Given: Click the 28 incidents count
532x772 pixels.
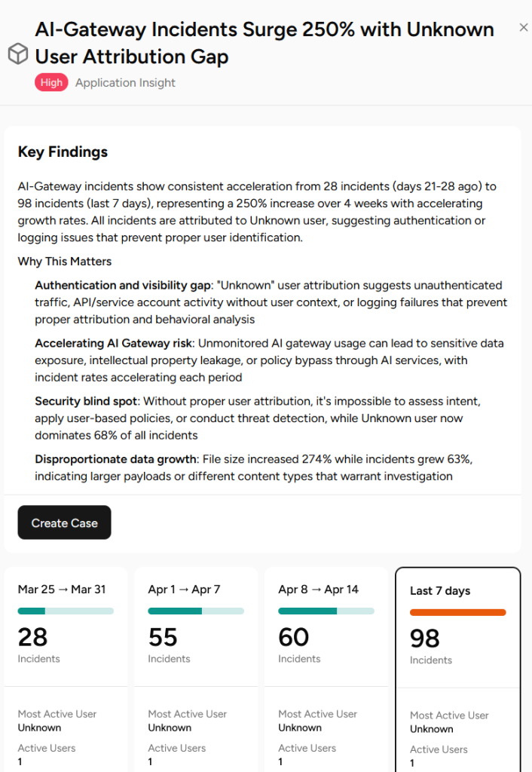Looking at the screenshot, I should (32, 637).
